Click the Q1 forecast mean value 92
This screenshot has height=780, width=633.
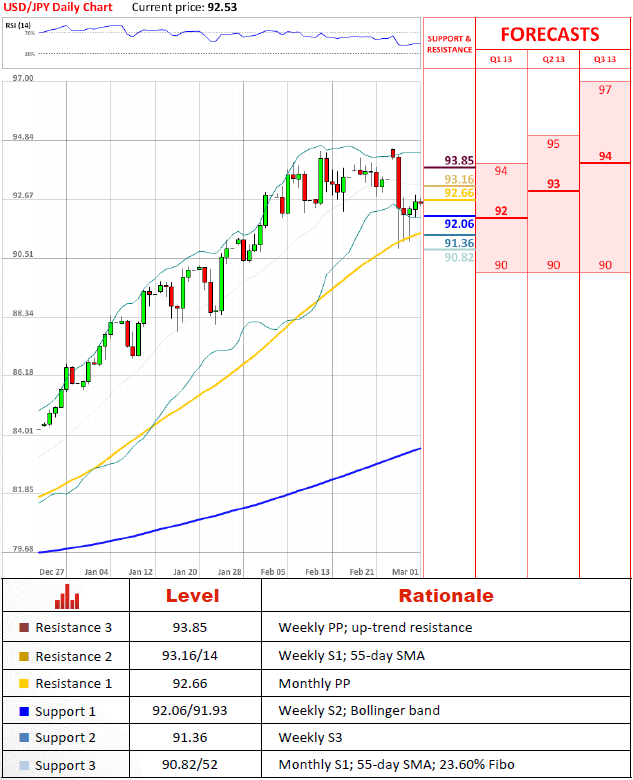point(501,211)
